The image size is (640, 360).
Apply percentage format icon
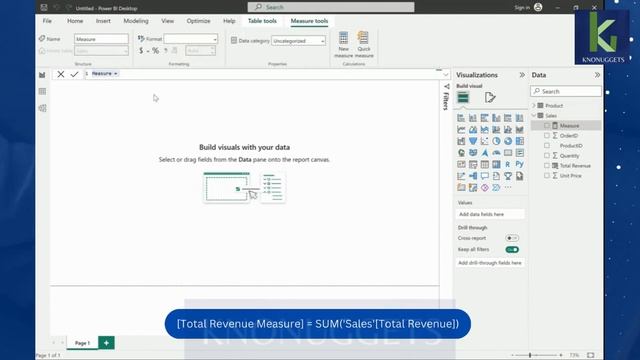click(x=156, y=51)
